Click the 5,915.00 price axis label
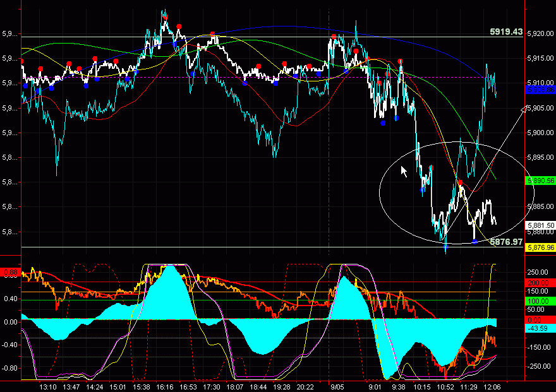 (x=540, y=58)
